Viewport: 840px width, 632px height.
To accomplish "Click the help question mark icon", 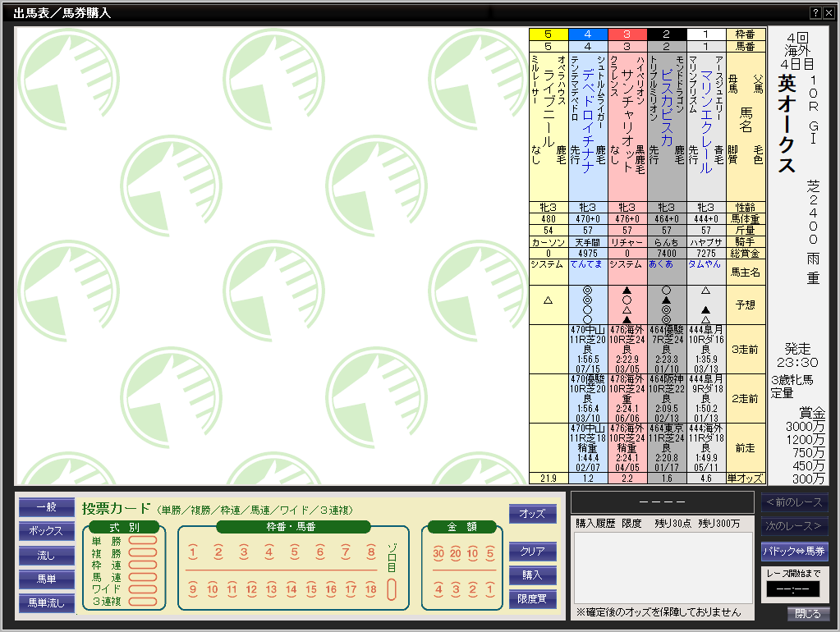I will pos(815,13).
